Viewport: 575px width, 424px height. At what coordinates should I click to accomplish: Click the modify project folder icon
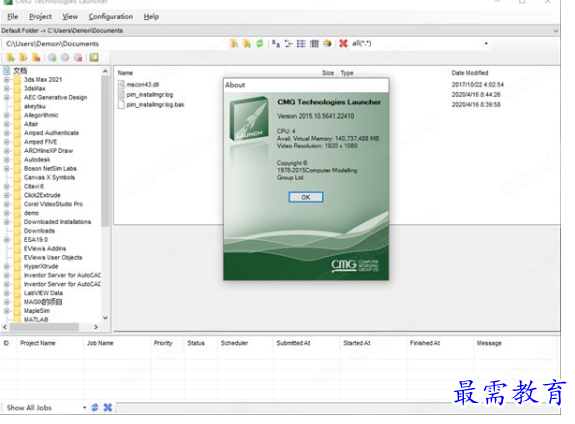pyautogui.click(x=23, y=58)
